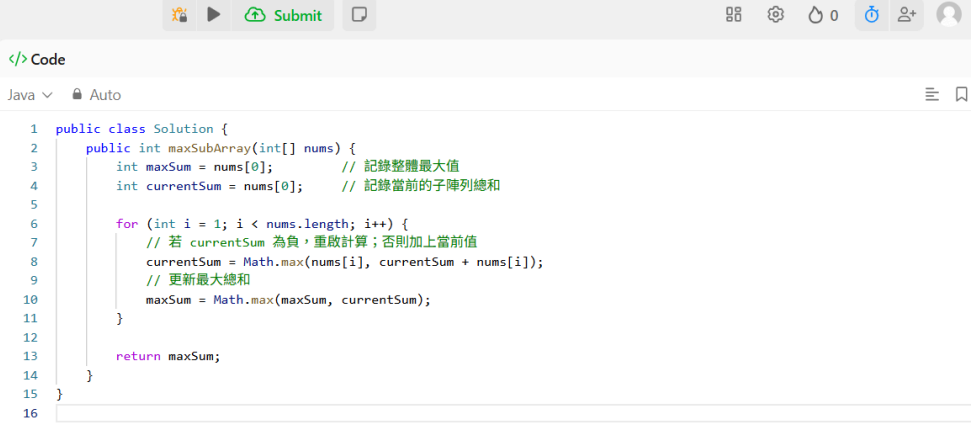Open the profile avatar menu
The image size is (971, 432).
(949, 14)
